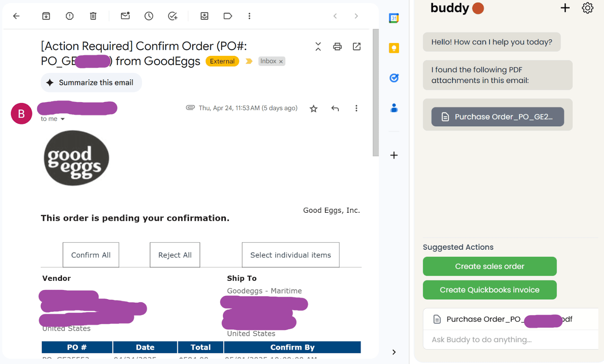Collapse the side panel with chevron
The image size is (604, 364).
tap(394, 352)
